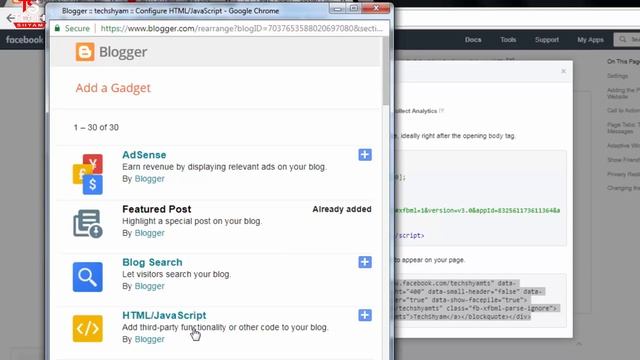Click the AdSense currency icon
Image resolution: width=640 pixels, height=360 pixels.
click(x=88, y=174)
